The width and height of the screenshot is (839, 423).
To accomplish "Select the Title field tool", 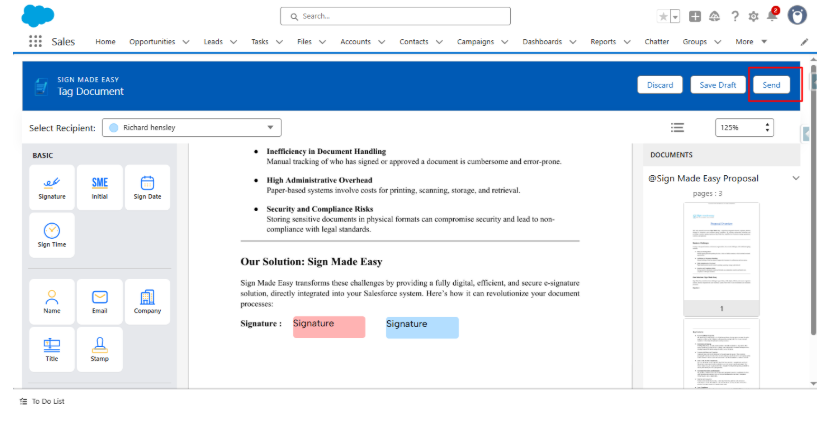I will coord(52,349).
